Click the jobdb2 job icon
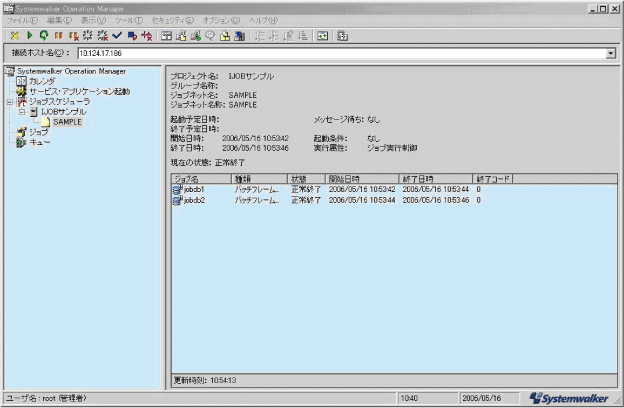 177,200
